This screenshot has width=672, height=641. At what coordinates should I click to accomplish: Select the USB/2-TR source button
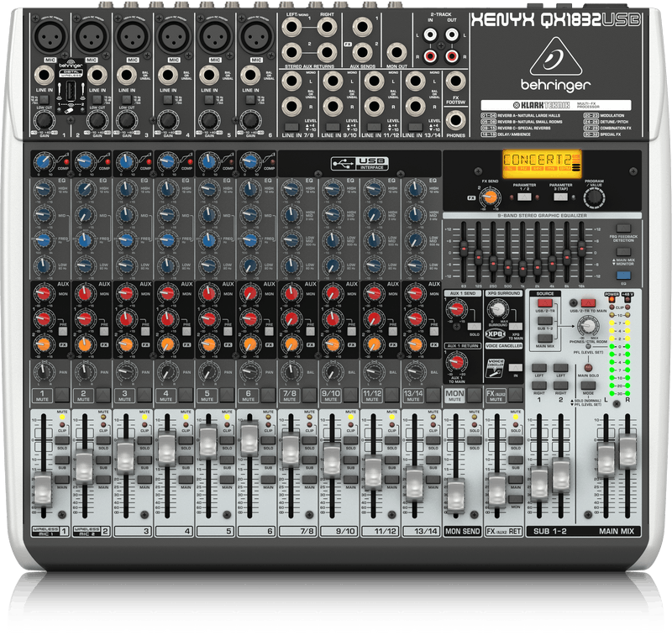pyautogui.click(x=544, y=303)
